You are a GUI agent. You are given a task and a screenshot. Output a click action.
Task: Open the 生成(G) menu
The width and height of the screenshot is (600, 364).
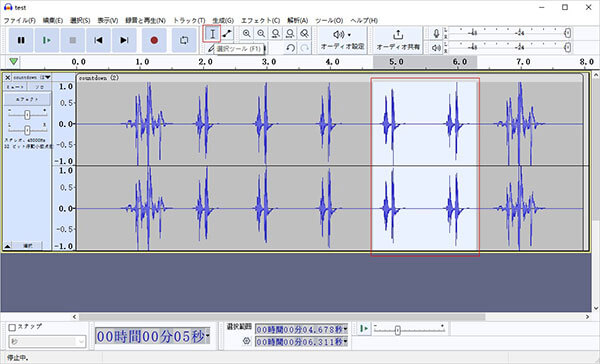click(223, 20)
